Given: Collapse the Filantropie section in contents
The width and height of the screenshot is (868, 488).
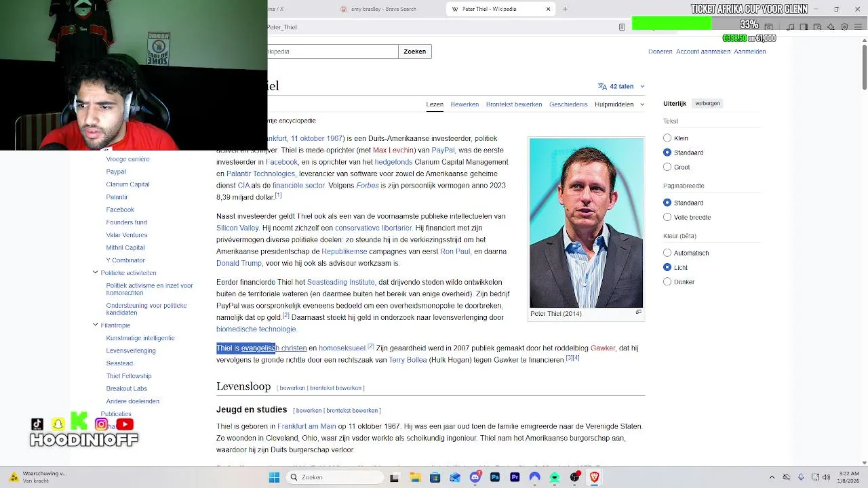Looking at the screenshot, I should coord(96,325).
